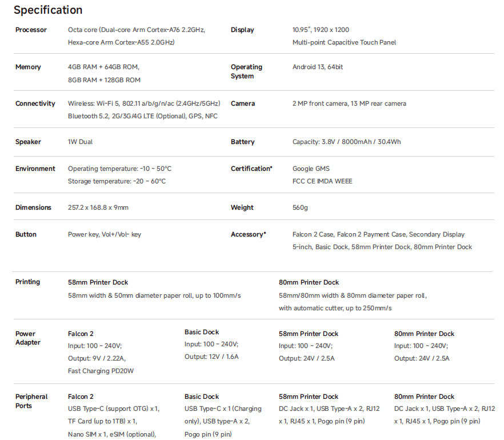The height and width of the screenshot is (440, 504).
Task: Click the Processor row label
Action: pyautogui.click(x=31, y=30)
